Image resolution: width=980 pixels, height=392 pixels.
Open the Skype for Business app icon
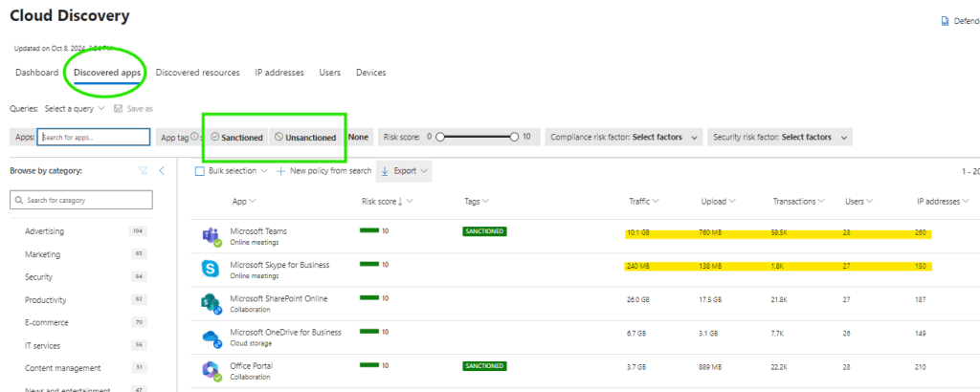pyautogui.click(x=211, y=270)
